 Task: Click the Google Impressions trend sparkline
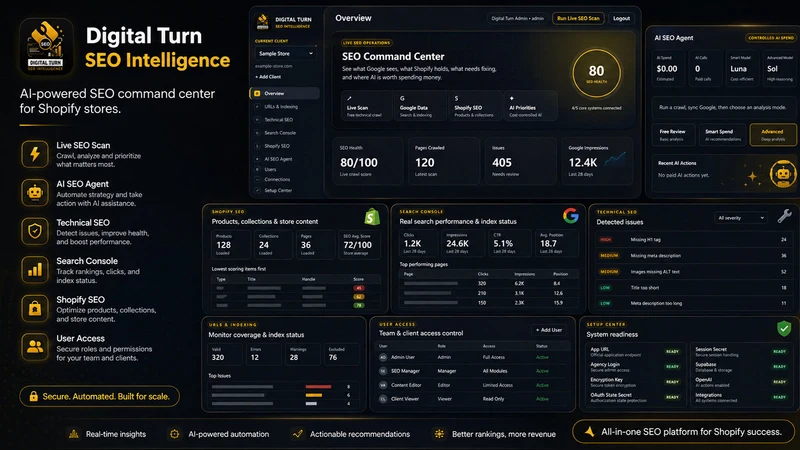pyautogui.click(x=615, y=159)
